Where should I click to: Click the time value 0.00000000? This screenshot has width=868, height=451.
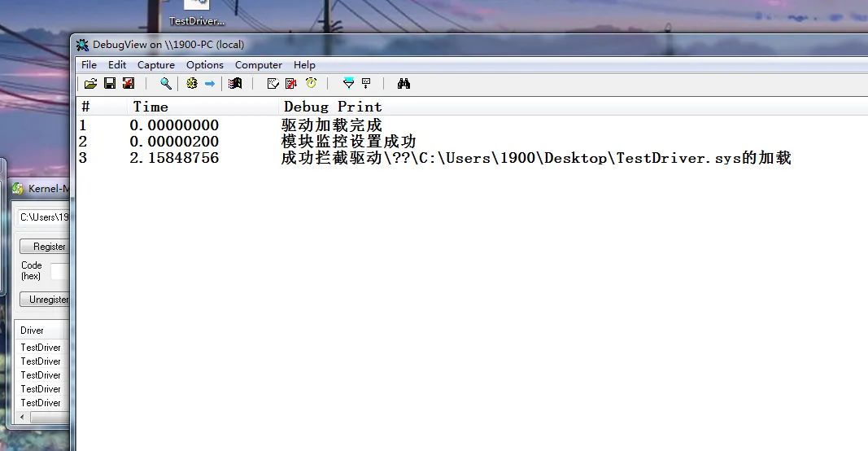pos(174,125)
